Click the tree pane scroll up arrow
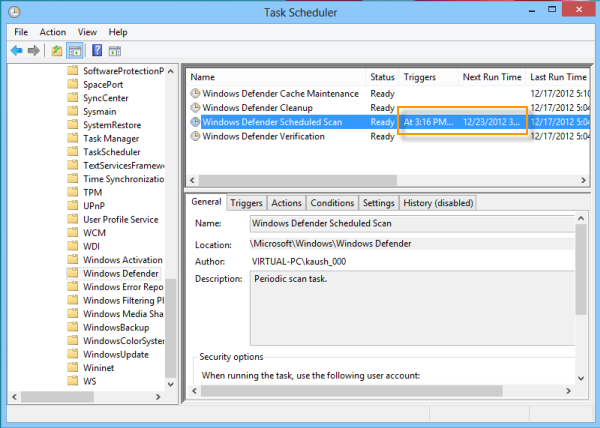Viewport: 600px width, 428px height. click(x=171, y=71)
